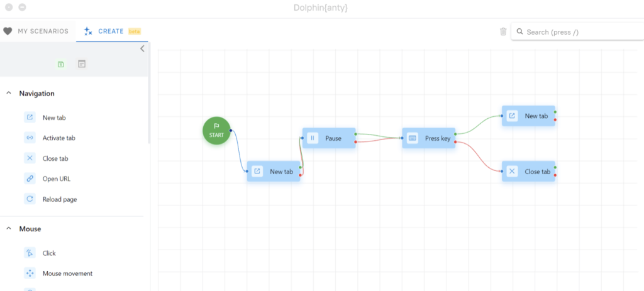Screen dimensions: 644x291
Task: Select the Reload page action icon
Action: (x=30, y=199)
